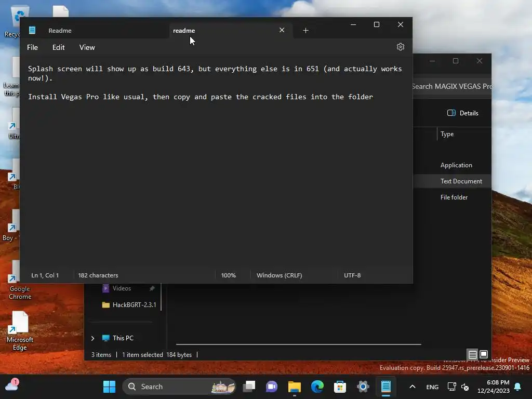Screen dimensions: 532x399
Task: Open the weather widget with badge
Action: [12, 386]
